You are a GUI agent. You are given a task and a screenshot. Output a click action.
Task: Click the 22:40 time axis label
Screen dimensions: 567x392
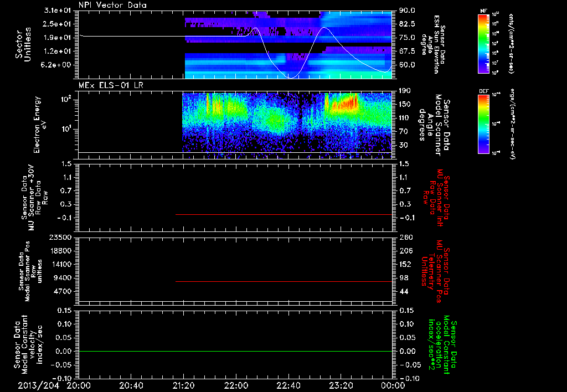tap(288, 385)
